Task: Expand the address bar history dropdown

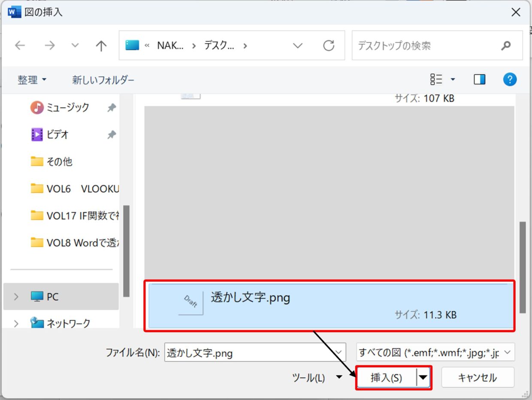Action: (x=298, y=45)
